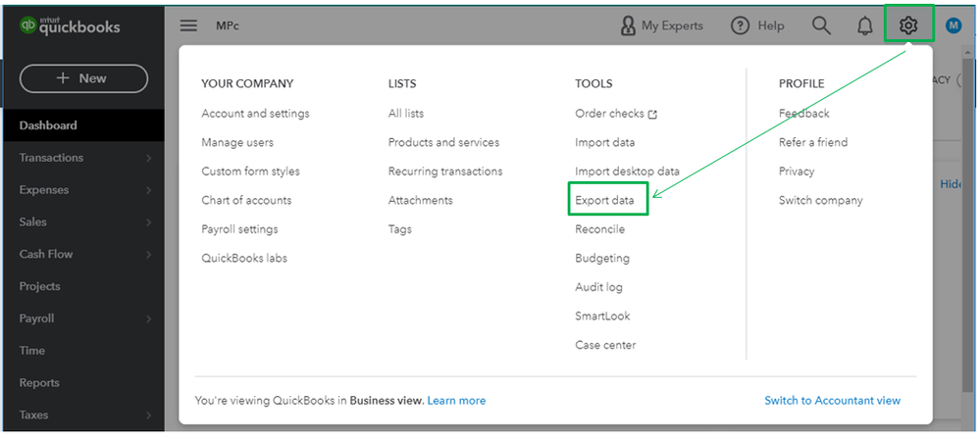Click the Hide link behind menu
Viewport: 980px width, 440px height.
pos(952,185)
